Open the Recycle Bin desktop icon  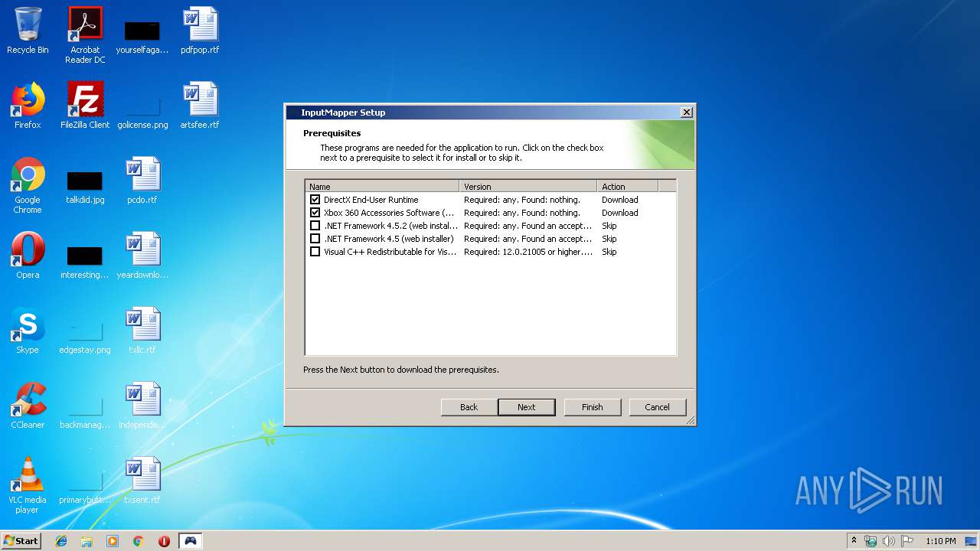click(28, 31)
